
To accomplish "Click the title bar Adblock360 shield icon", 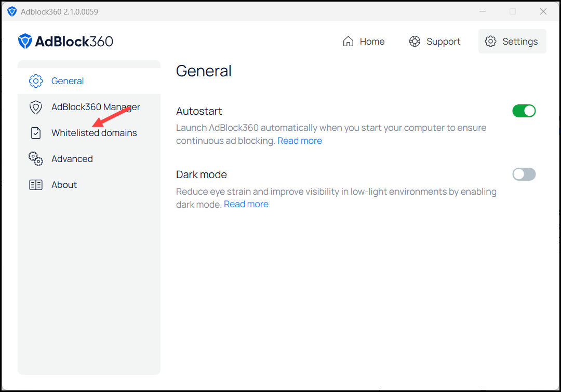I will click(x=12, y=11).
